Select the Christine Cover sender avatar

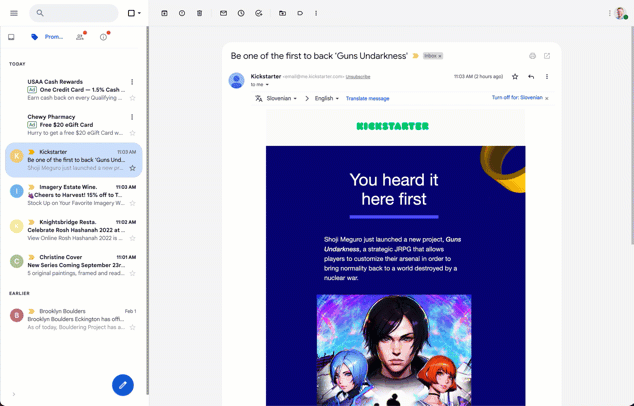coord(17,261)
